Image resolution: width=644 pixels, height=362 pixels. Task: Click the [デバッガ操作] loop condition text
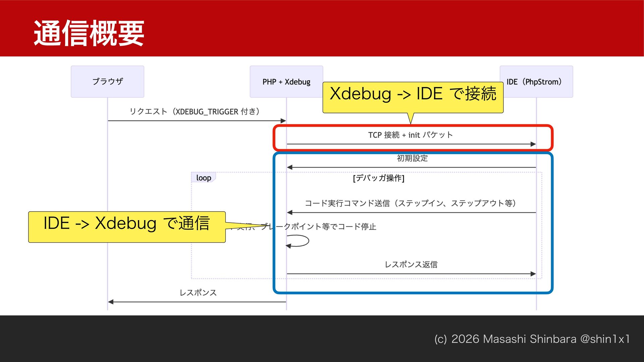click(x=378, y=178)
